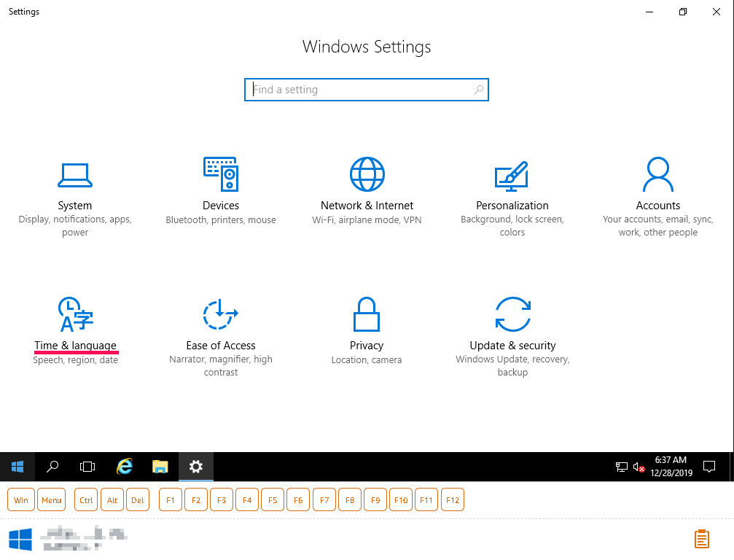Click the F7 key button
Image resolution: width=734 pixels, height=560 pixels.
[x=324, y=500]
